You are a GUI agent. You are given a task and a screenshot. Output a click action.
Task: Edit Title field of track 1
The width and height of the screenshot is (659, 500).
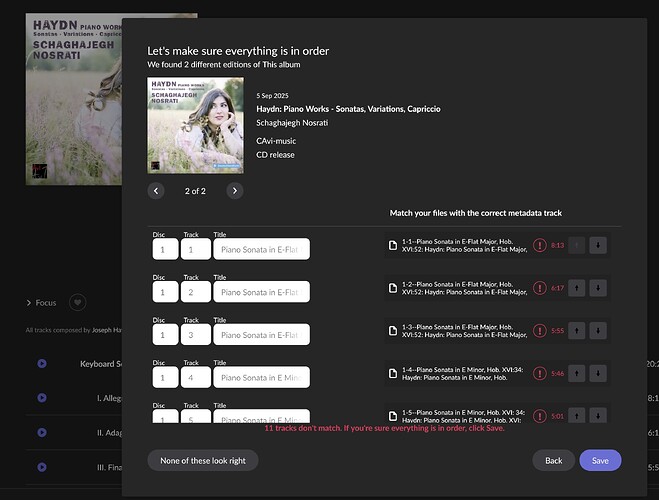tap(261, 249)
